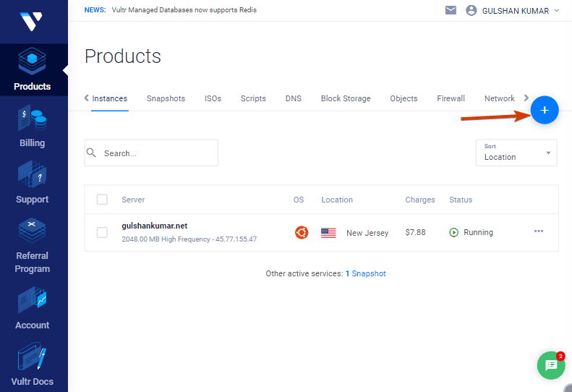Click the 2048.00 MB High Frequency details

pyautogui.click(x=189, y=239)
